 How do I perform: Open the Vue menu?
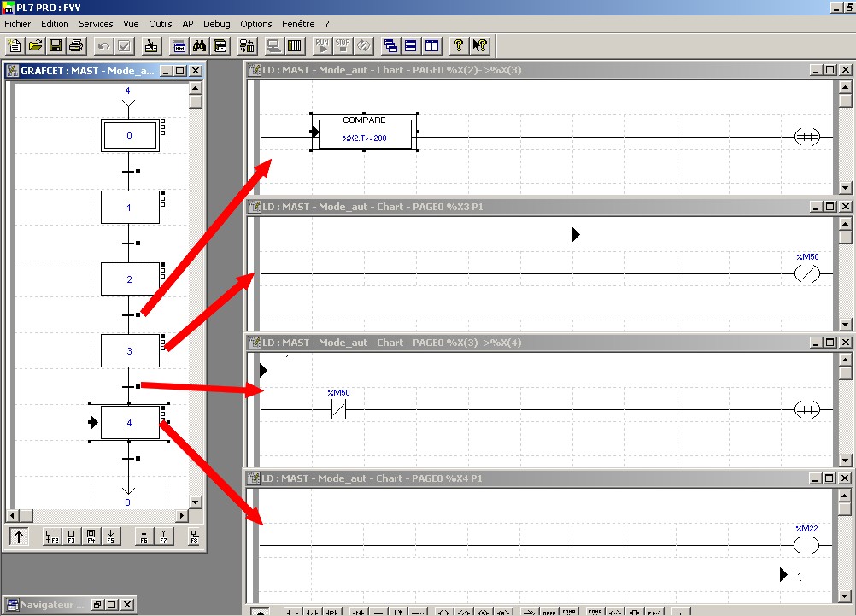pos(131,24)
